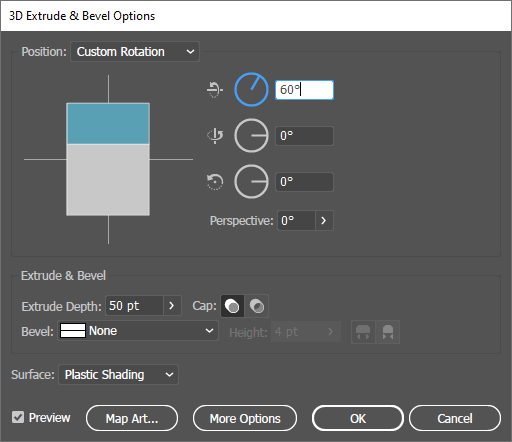The height and width of the screenshot is (442, 512).
Task: Open the Position dropdown showing Custom Rotation
Action: point(135,52)
